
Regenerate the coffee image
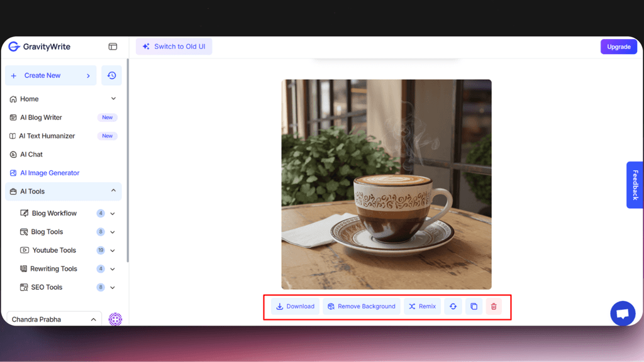pos(453,306)
